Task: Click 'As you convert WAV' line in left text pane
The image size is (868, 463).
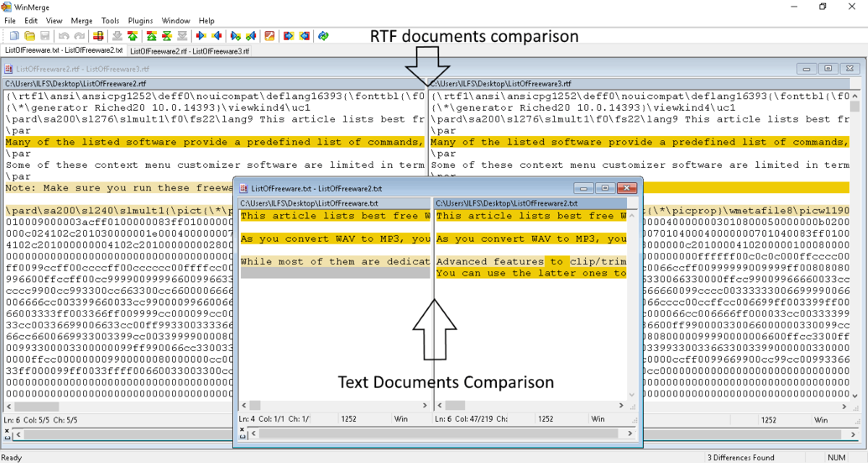Action: pyautogui.click(x=336, y=239)
